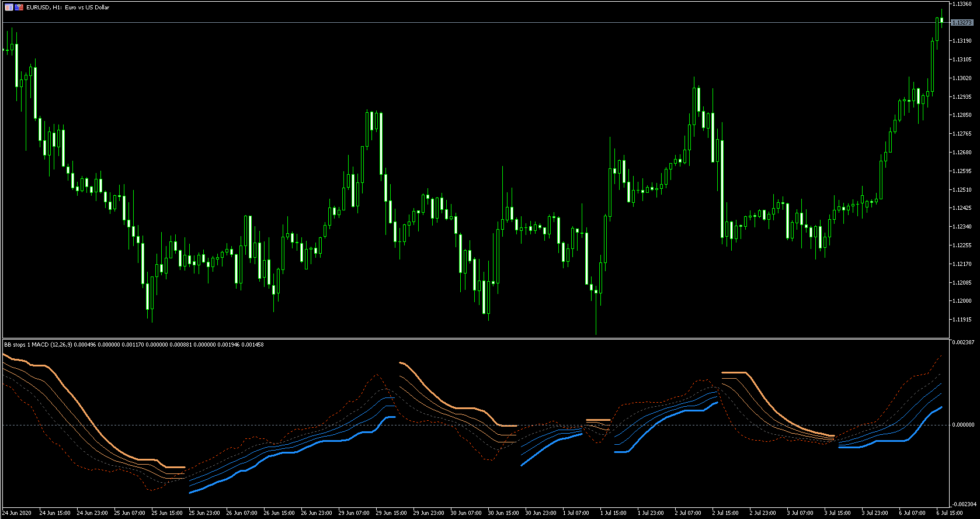This screenshot has width=980, height=519.
Task: Click the '24 Jun 2020' time axis label
Action: pos(17,513)
